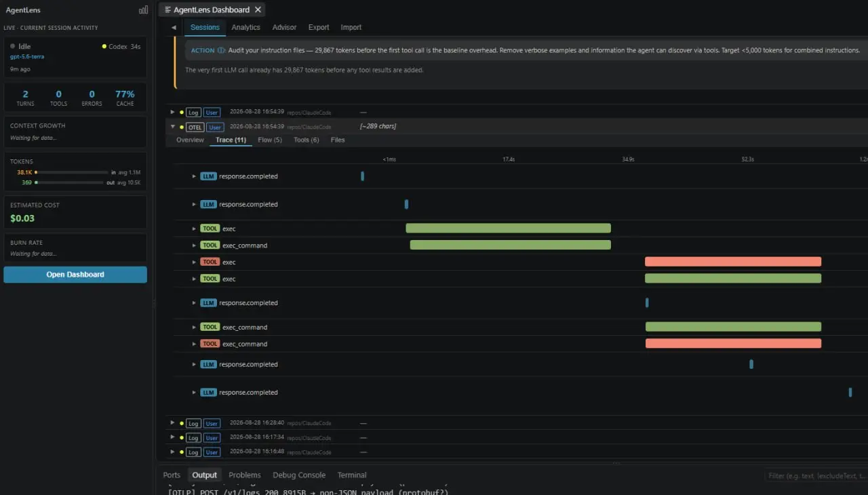Click the red TOOL badge beside exec
This screenshot has height=495, width=868.
pos(210,262)
